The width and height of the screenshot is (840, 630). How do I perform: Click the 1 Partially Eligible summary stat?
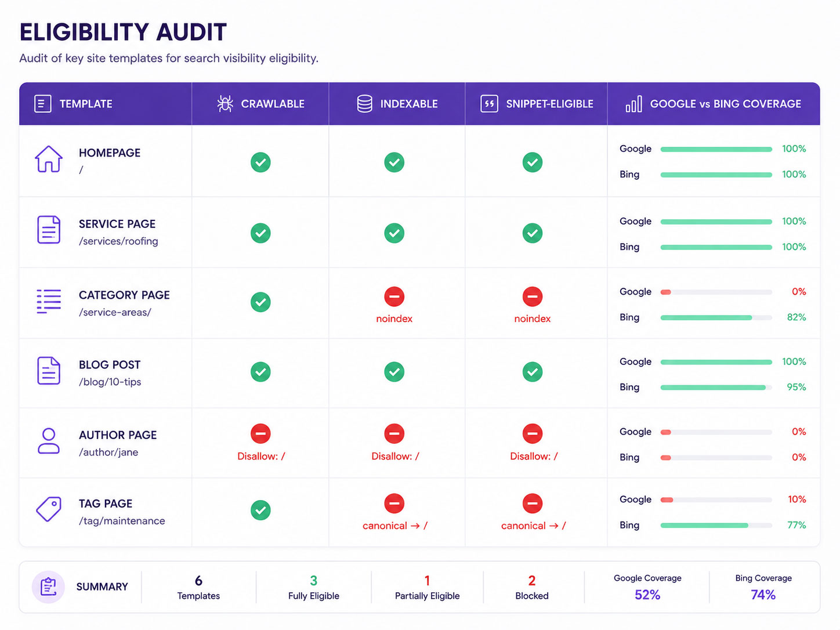[x=428, y=588]
